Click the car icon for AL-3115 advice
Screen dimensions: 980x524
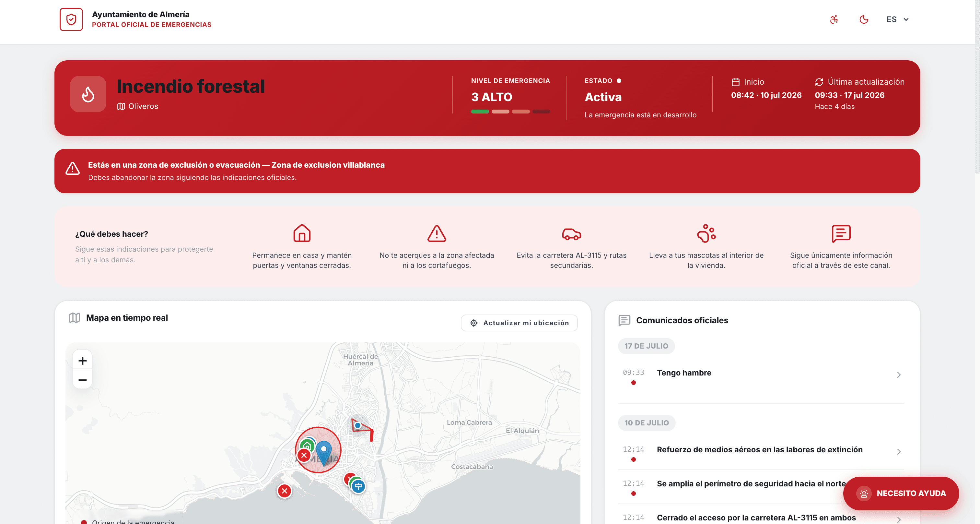[x=571, y=234]
